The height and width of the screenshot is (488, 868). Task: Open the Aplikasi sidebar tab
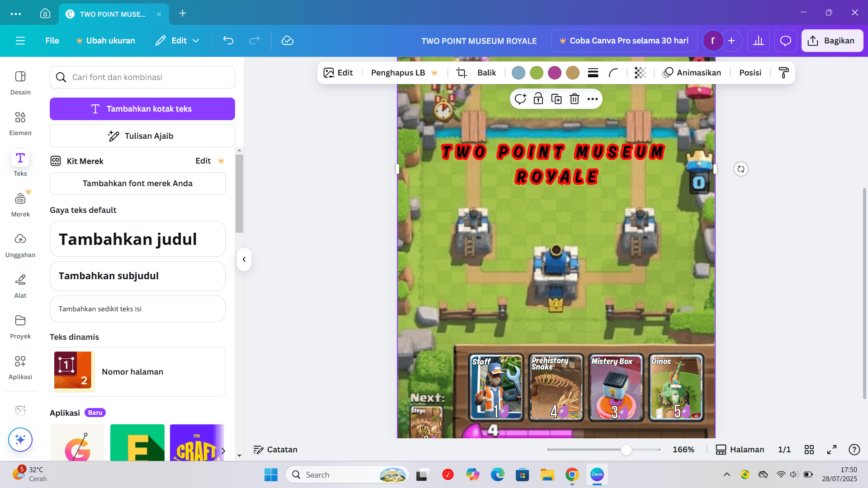pos(20,367)
